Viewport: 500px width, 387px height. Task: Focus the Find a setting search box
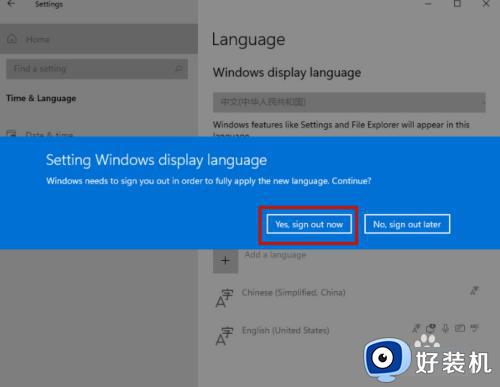point(97,69)
